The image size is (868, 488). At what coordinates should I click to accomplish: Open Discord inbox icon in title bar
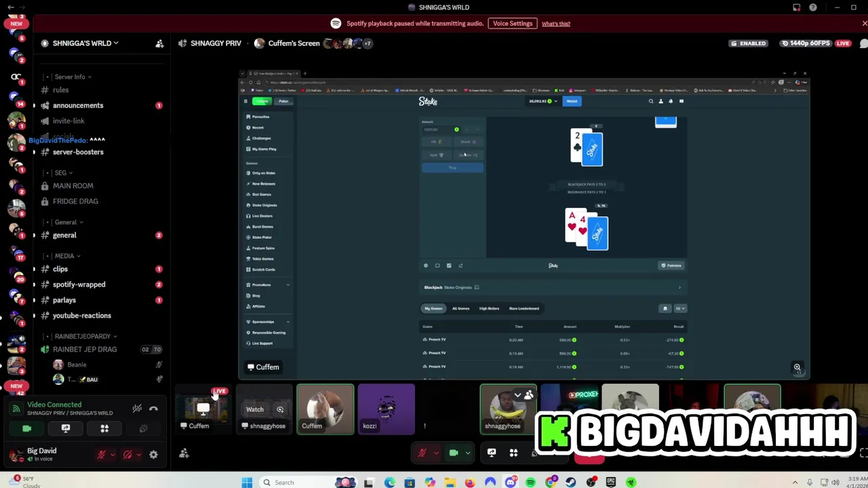797,7
